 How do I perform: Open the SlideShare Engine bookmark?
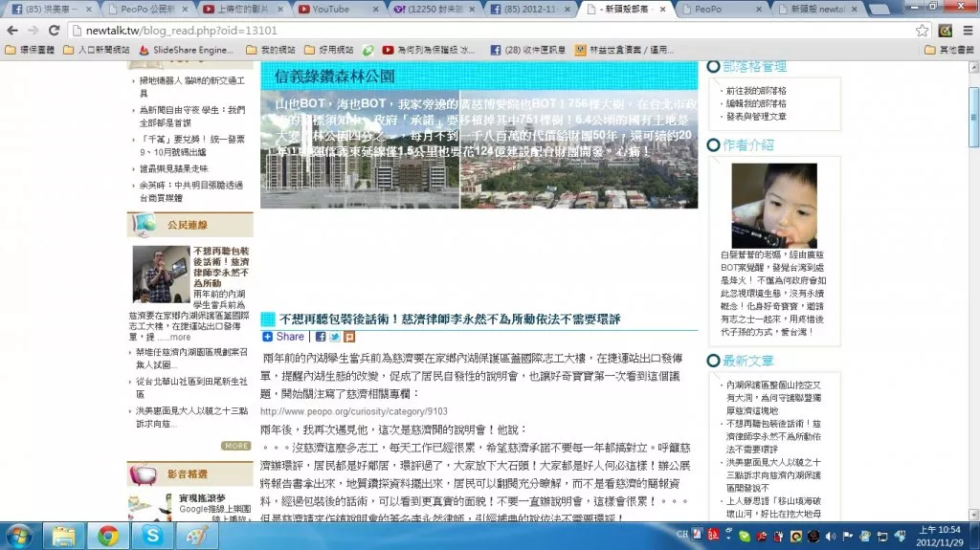186,50
